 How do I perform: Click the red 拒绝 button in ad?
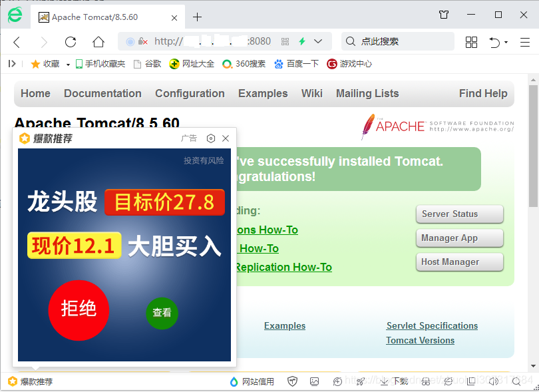tap(79, 310)
